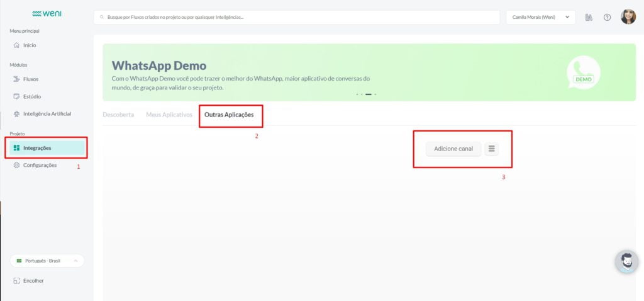Click the Brazil flag icon

(19, 261)
